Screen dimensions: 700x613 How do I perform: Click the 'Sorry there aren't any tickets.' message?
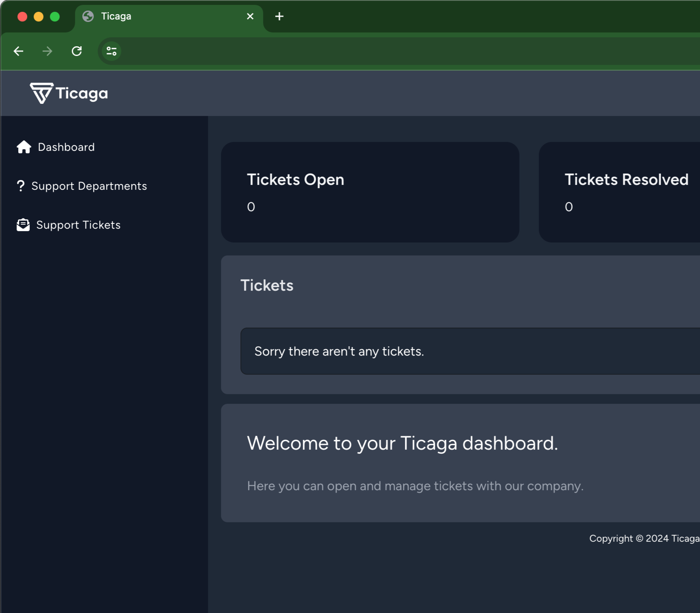click(x=339, y=351)
